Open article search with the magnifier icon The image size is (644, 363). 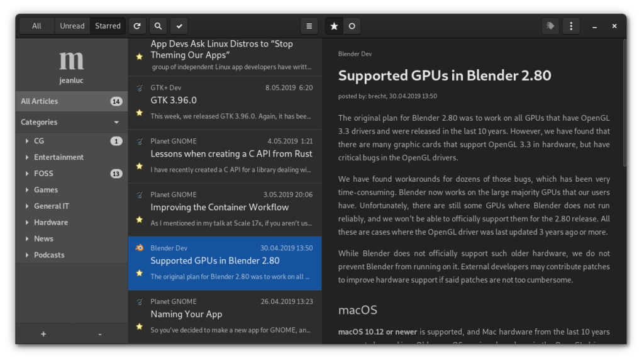coord(158,25)
